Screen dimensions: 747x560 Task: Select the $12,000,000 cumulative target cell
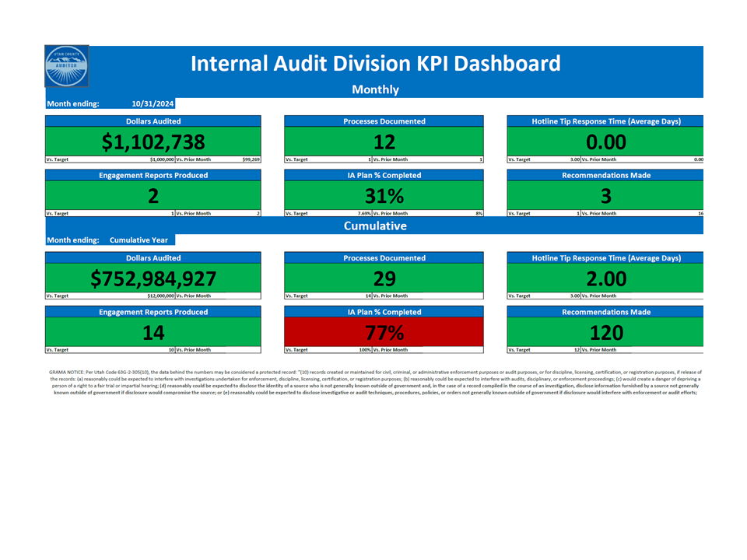coord(160,296)
